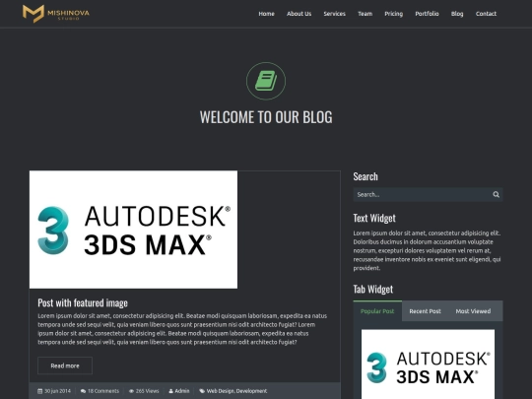
Task: Switch to the Most Viewed tab
Action: 473,310
